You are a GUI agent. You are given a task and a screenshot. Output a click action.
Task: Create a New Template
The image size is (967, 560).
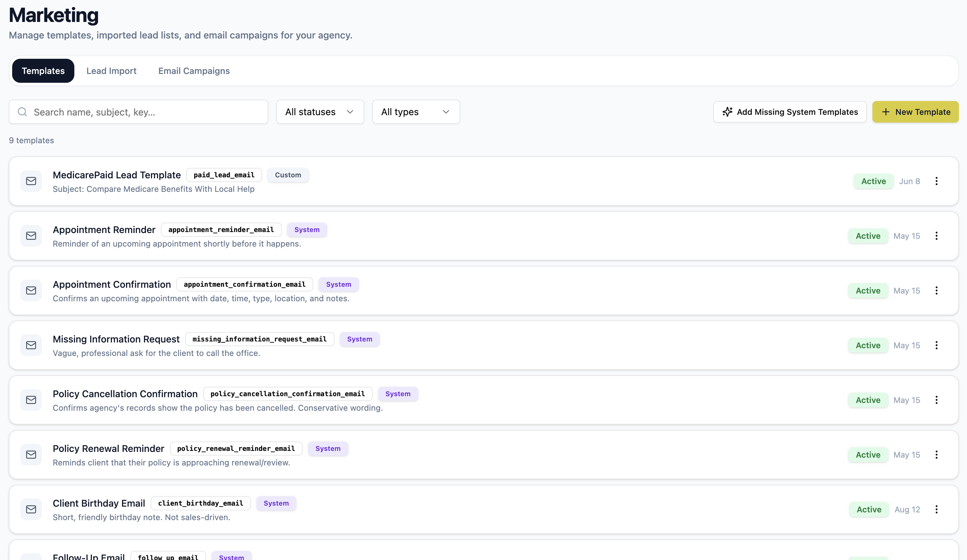[915, 112]
